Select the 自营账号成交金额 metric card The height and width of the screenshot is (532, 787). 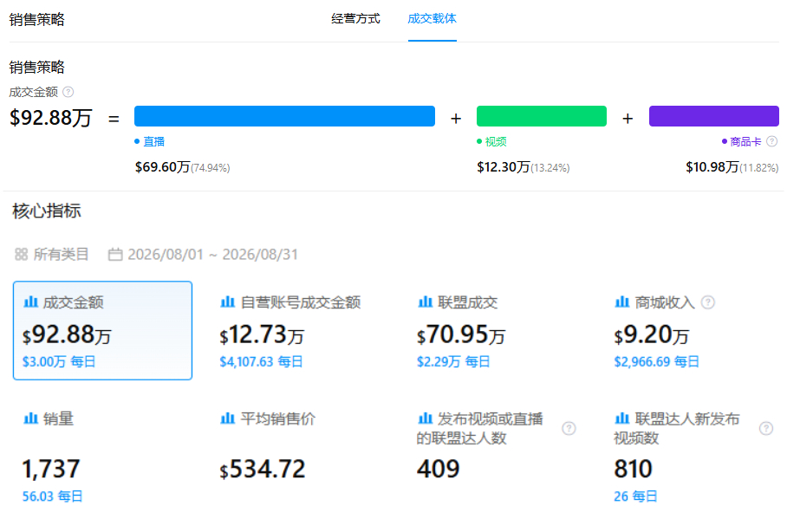[300, 330]
